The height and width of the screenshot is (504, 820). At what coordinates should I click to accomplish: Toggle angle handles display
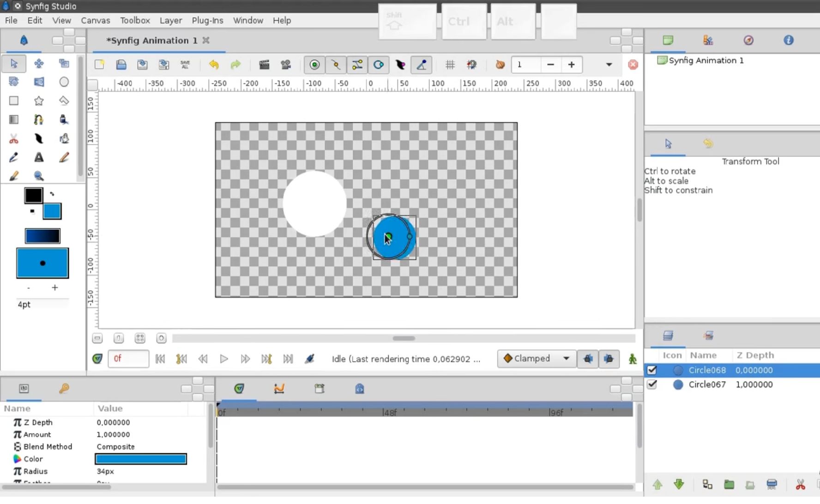pyautogui.click(x=422, y=65)
